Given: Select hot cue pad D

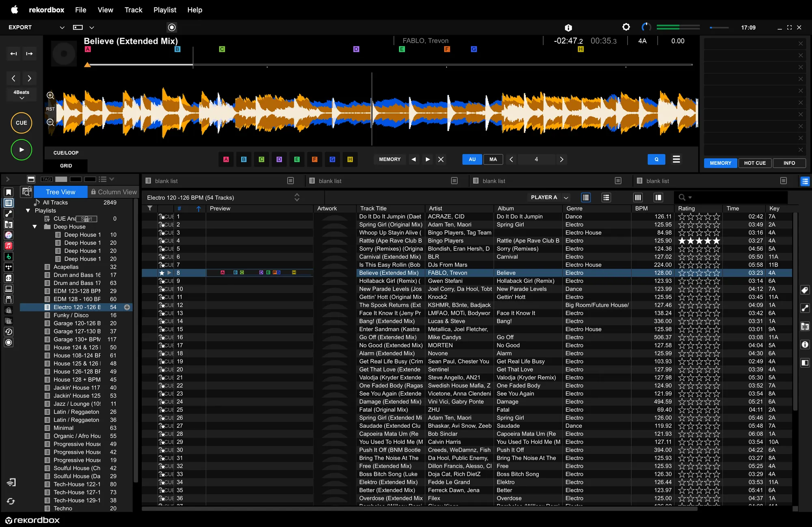Looking at the screenshot, I should coord(279,159).
